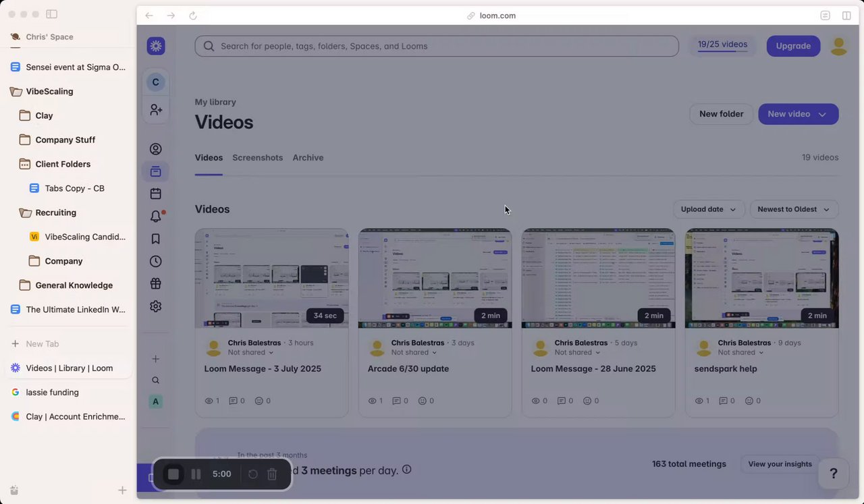Open the General Knowledge folder
The image size is (864, 504).
pos(67,285)
